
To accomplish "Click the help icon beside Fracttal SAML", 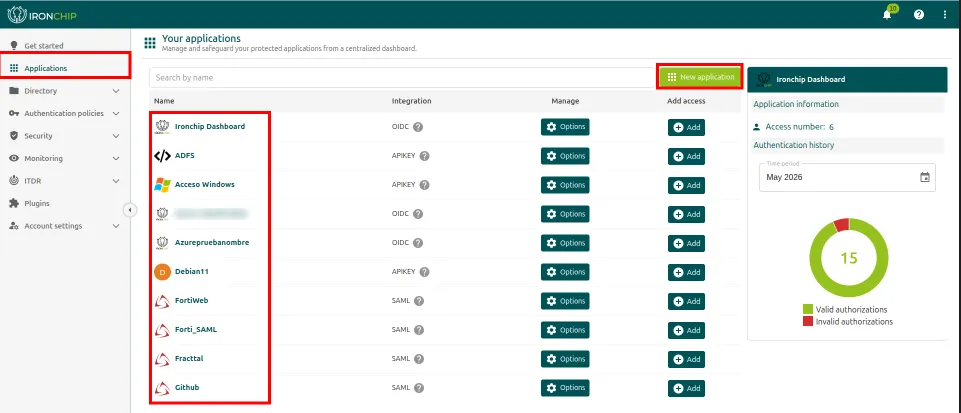I will (419, 358).
